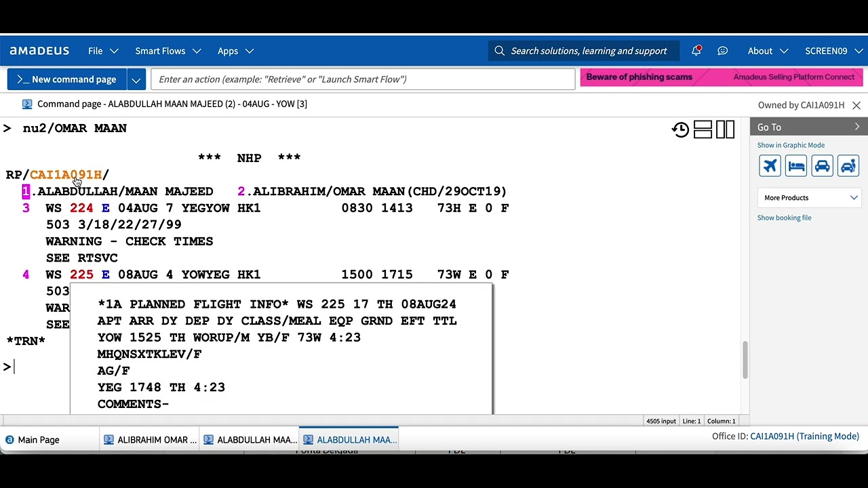Click the SEE RTSVC text under segment 3

click(x=81, y=258)
